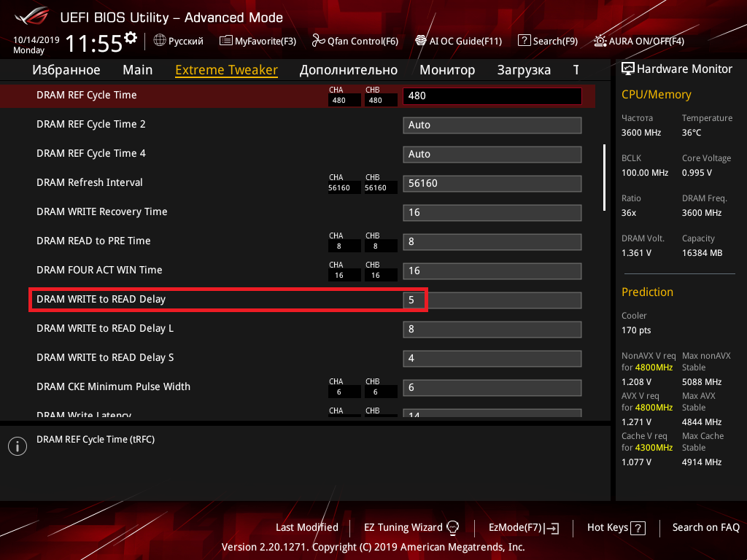Open the Дополнительно tab

pyautogui.click(x=348, y=70)
